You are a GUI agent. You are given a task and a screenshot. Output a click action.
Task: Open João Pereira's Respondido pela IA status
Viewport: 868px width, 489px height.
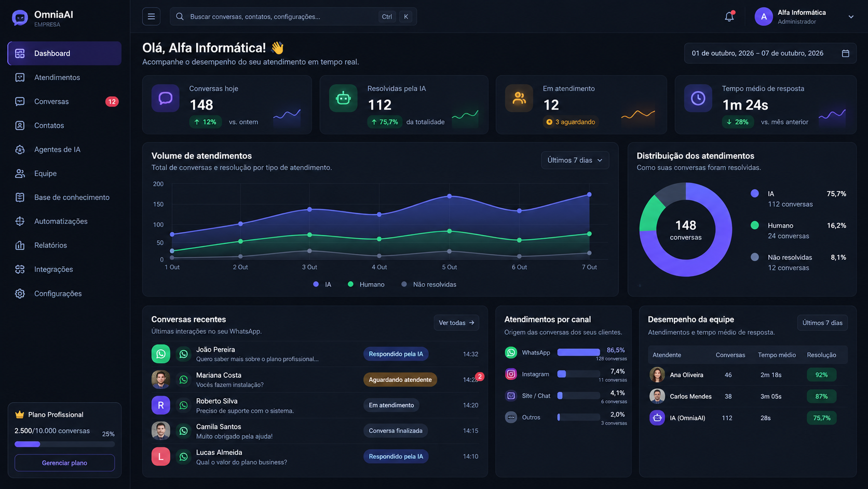396,354
